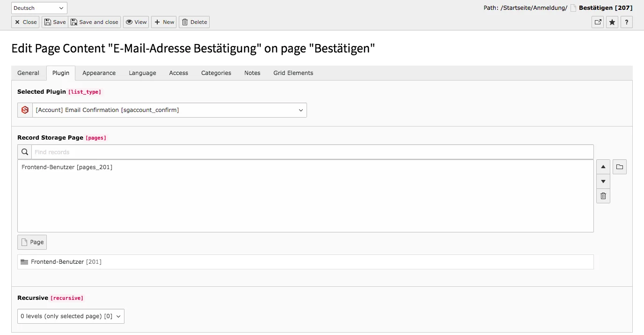Screen dimensions: 644x335
Task: Move selected record up with arrow icon
Action: (x=603, y=166)
